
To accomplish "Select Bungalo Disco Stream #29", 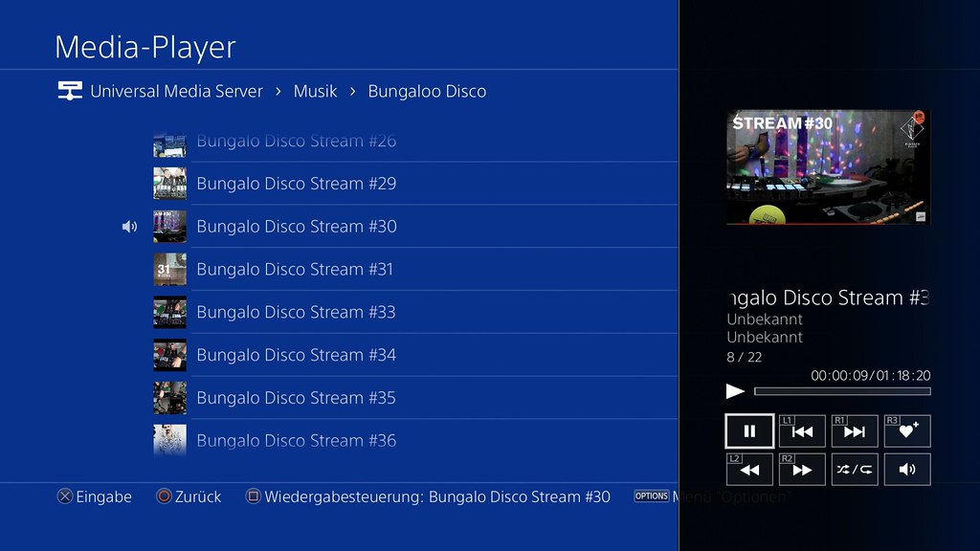I will pos(415,184).
